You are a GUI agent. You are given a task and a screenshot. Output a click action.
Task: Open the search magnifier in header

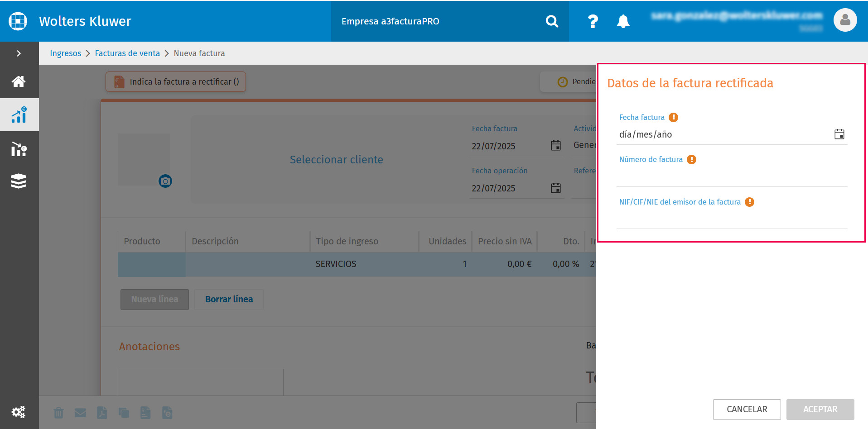(552, 21)
